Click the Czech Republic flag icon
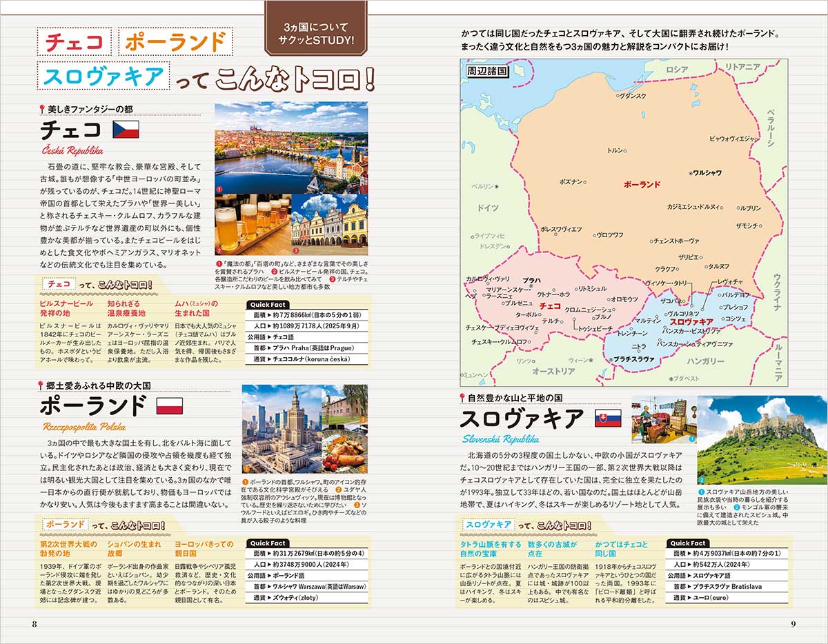 click(126, 130)
